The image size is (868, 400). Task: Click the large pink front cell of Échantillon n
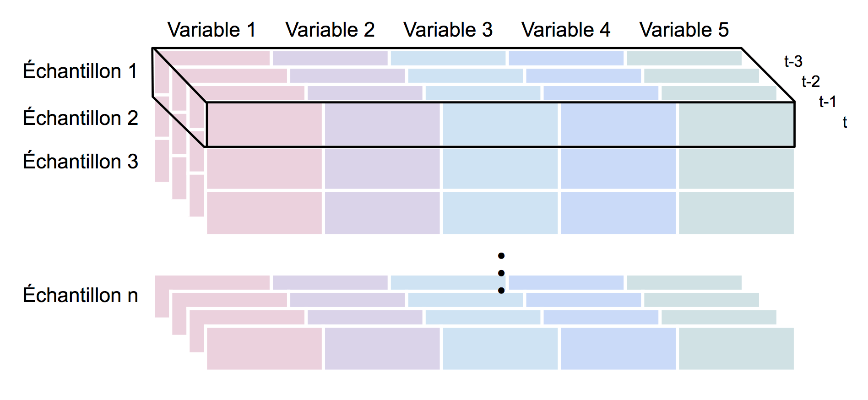point(265,349)
